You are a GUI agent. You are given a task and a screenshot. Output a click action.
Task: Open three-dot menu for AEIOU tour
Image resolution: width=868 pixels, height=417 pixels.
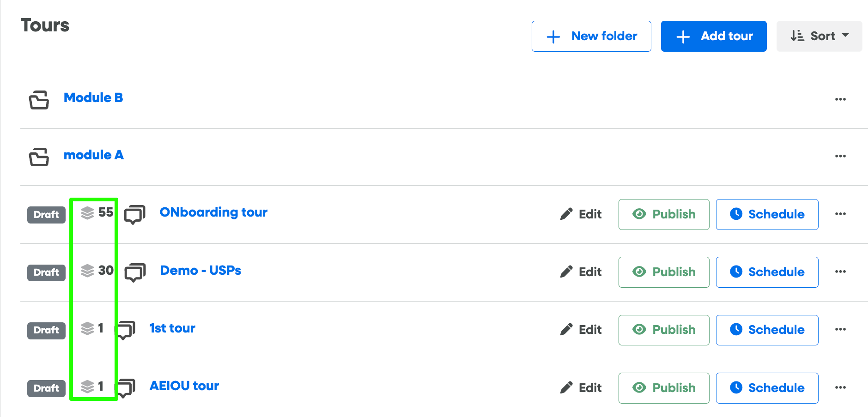tap(840, 387)
